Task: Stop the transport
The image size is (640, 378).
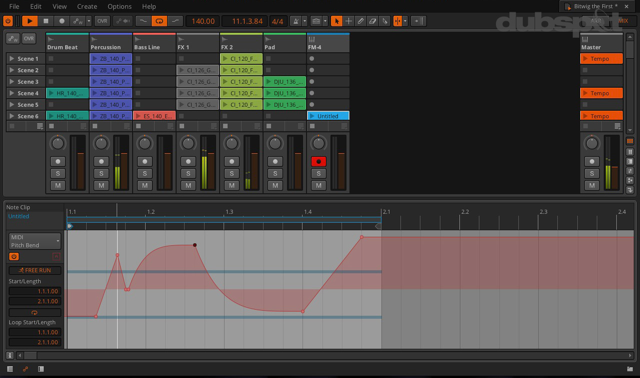Action: (x=46, y=21)
